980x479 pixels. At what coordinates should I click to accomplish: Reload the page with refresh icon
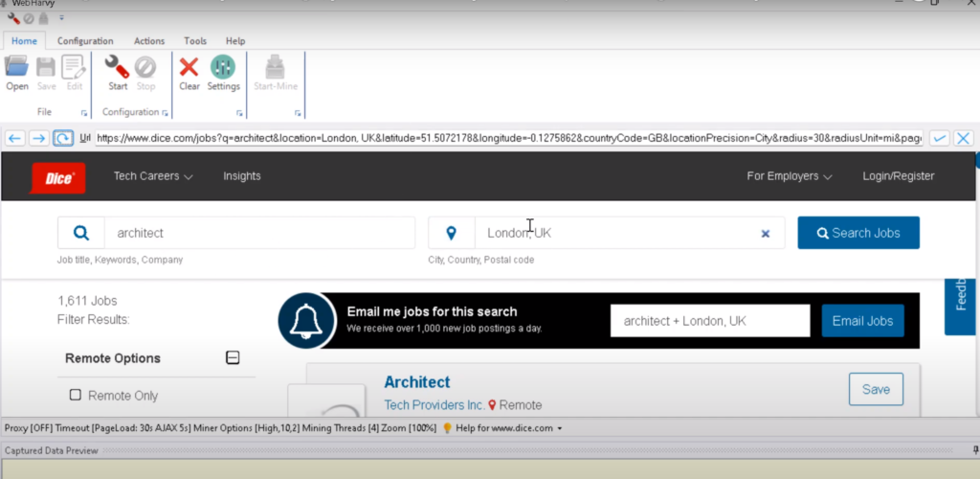(x=63, y=138)
